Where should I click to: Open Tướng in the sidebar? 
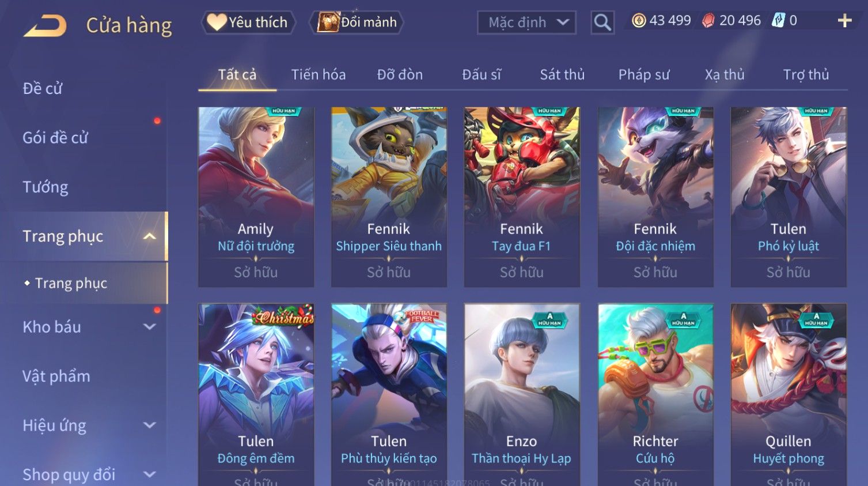[46, 187]
